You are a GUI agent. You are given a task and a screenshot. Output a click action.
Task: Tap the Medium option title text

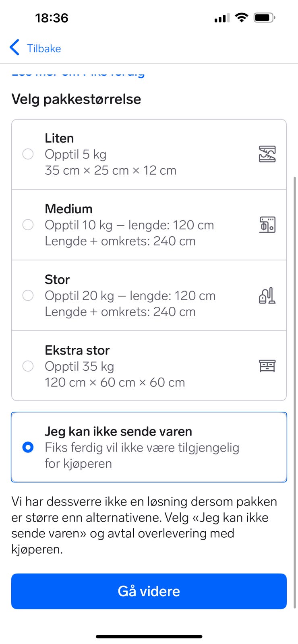tap(68, 209)
